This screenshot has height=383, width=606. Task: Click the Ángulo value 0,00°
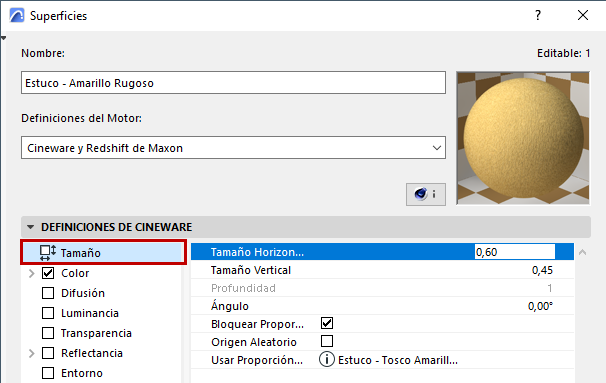pyautogui.click(x=540, y=306)
